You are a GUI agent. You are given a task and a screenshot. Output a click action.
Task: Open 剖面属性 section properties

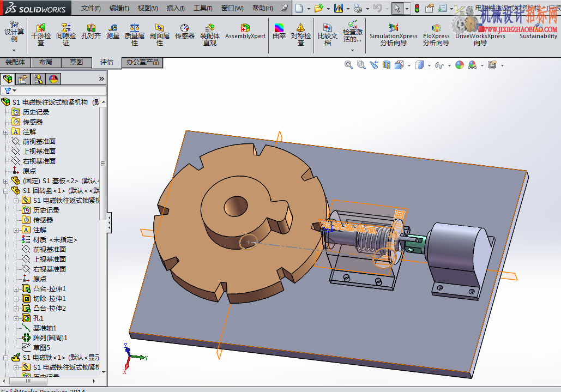click(160, 35)
